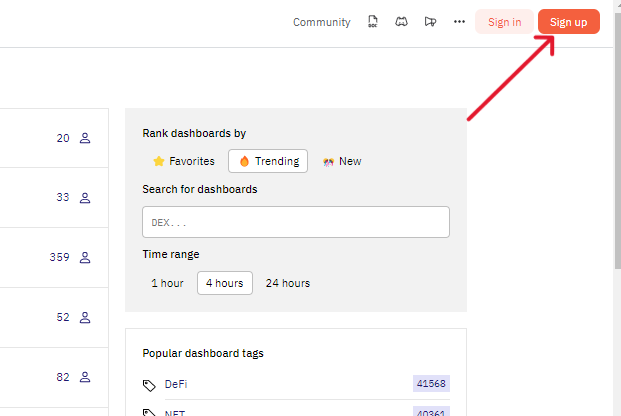Click the user icon beside 82

coord(85,377)
